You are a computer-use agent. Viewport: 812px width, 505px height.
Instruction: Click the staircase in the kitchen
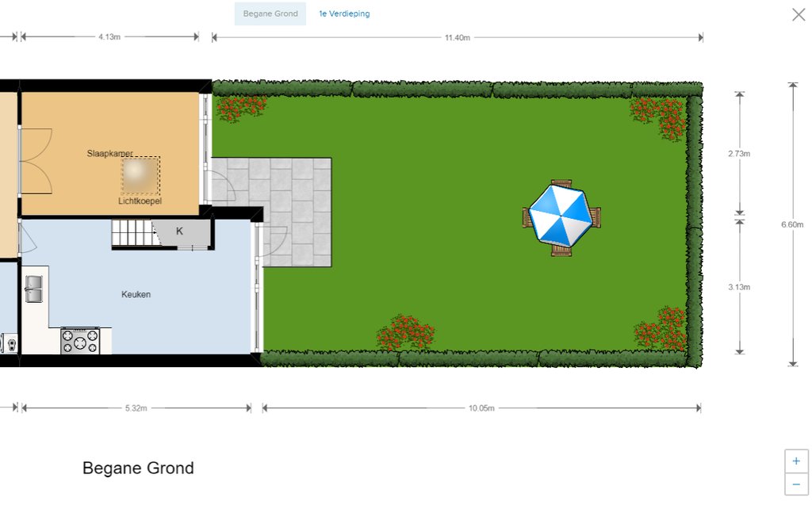click(x=135, y=234)
